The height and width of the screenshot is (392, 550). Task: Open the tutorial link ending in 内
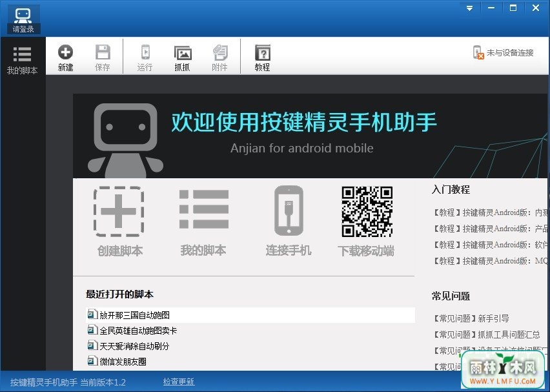[x=490, y=212]
